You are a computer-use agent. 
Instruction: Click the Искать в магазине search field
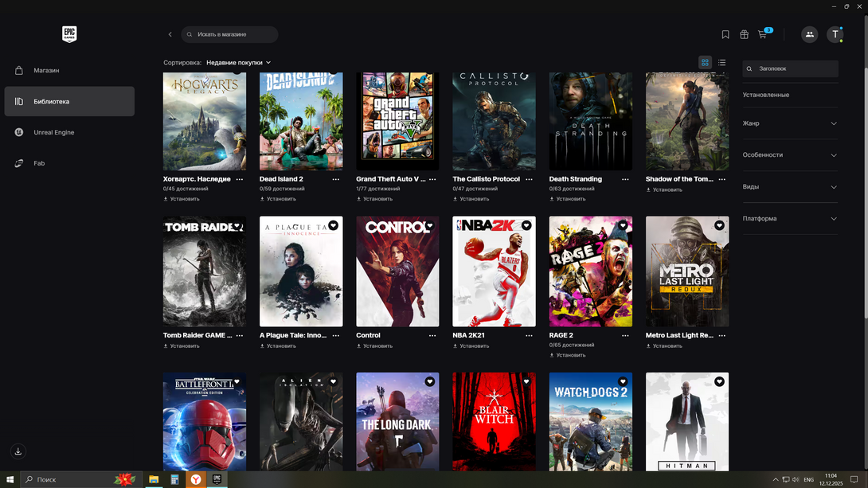231,34
